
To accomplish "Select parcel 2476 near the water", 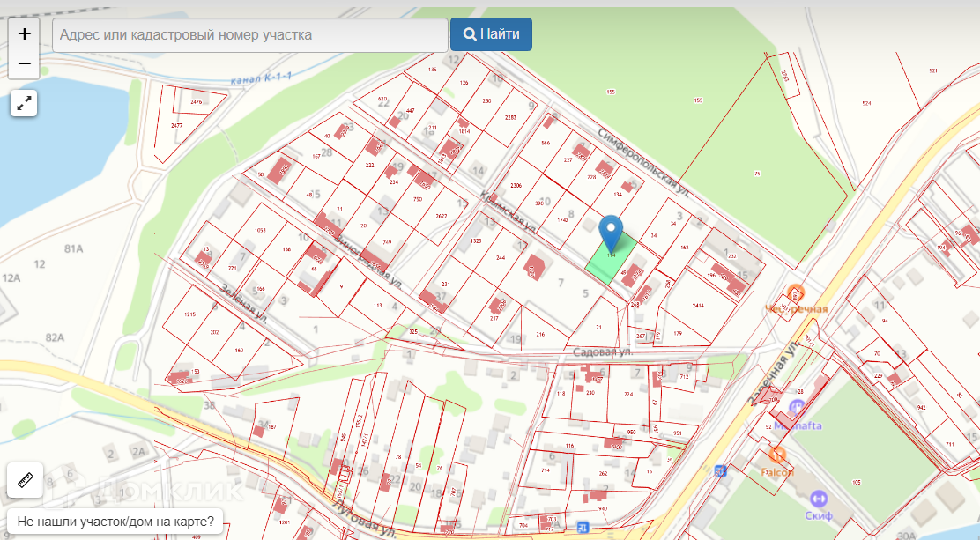I will click(196, 102).
